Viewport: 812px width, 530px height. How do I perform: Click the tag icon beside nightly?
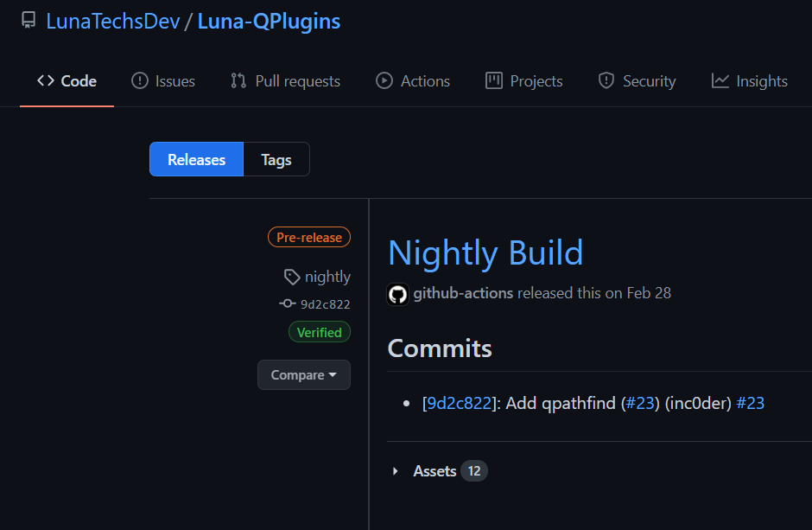click(292, 277)
